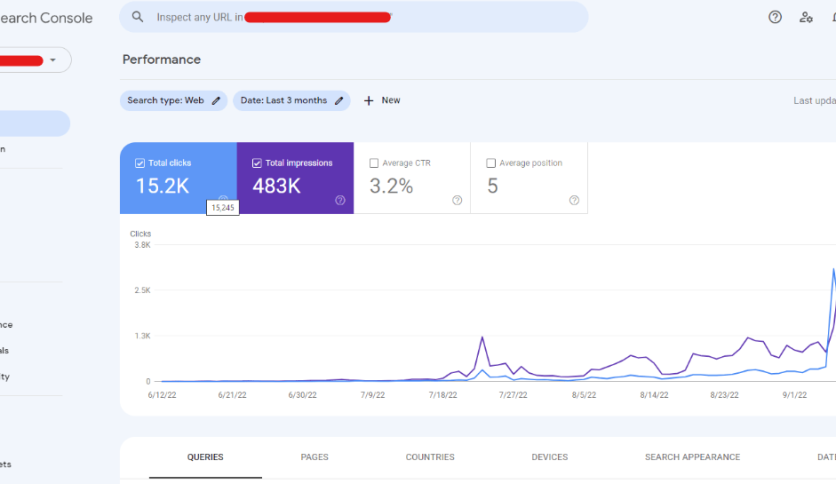Toggle the Total impressions checkbox
This screenshot has width=836, height=484.
click(x=256, y=163)
